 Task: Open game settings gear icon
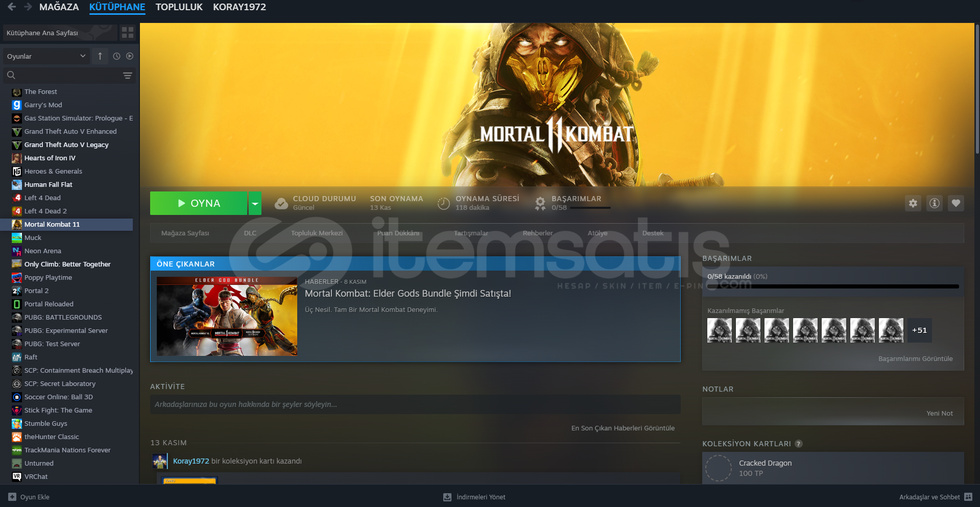913,203
